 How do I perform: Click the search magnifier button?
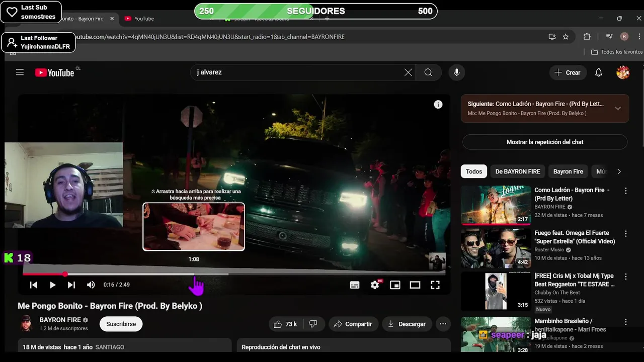[428, 72]
